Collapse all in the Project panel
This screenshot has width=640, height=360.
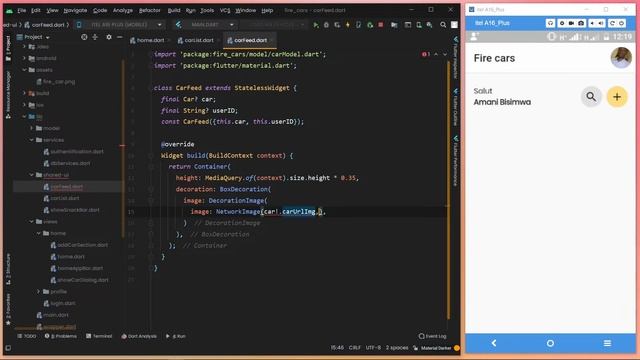tap(95, 37)
